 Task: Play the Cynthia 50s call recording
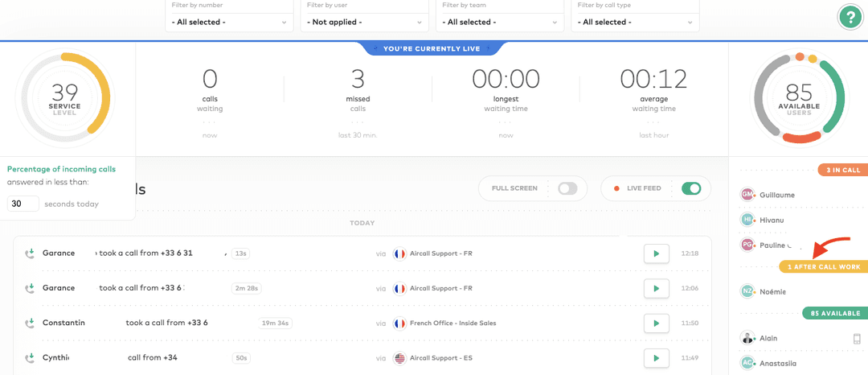pyautogui.click(x=657, y=358)
